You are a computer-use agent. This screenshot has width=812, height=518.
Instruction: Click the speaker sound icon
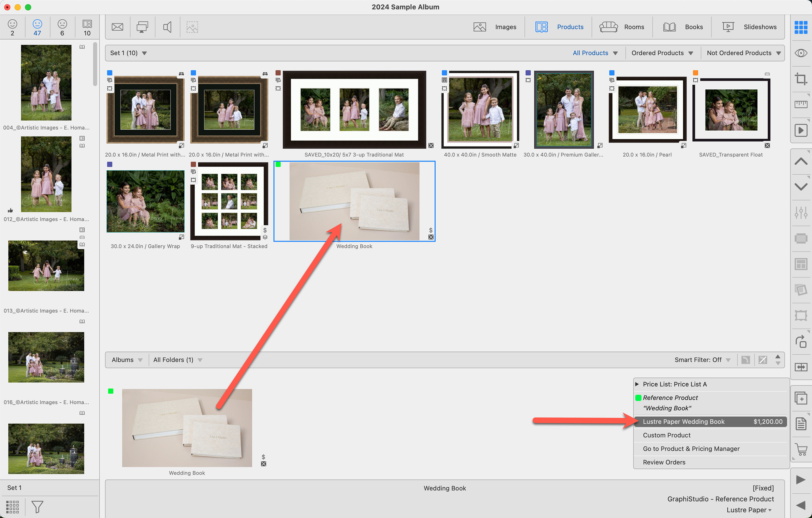167,27
